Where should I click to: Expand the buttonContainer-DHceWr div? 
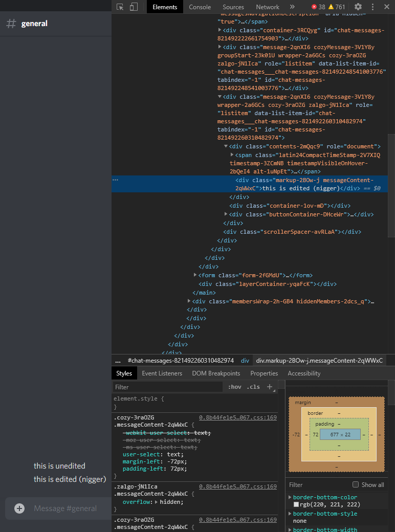[226, 214]
